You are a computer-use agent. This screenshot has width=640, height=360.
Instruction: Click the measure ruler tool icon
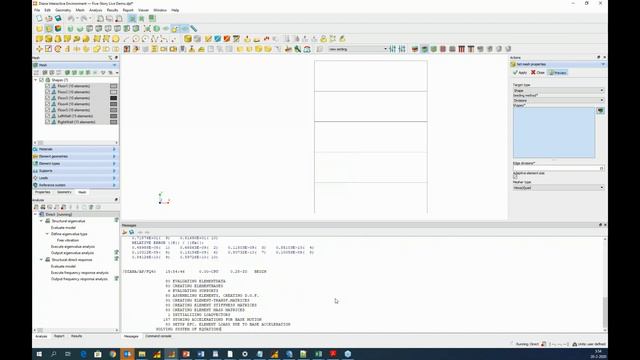[194, 29]
